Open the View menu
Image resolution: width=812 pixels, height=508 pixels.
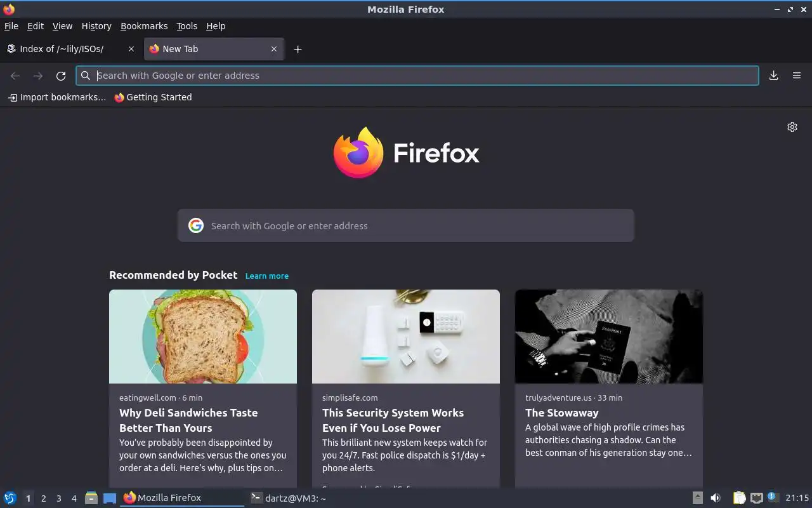coord(62,26)
